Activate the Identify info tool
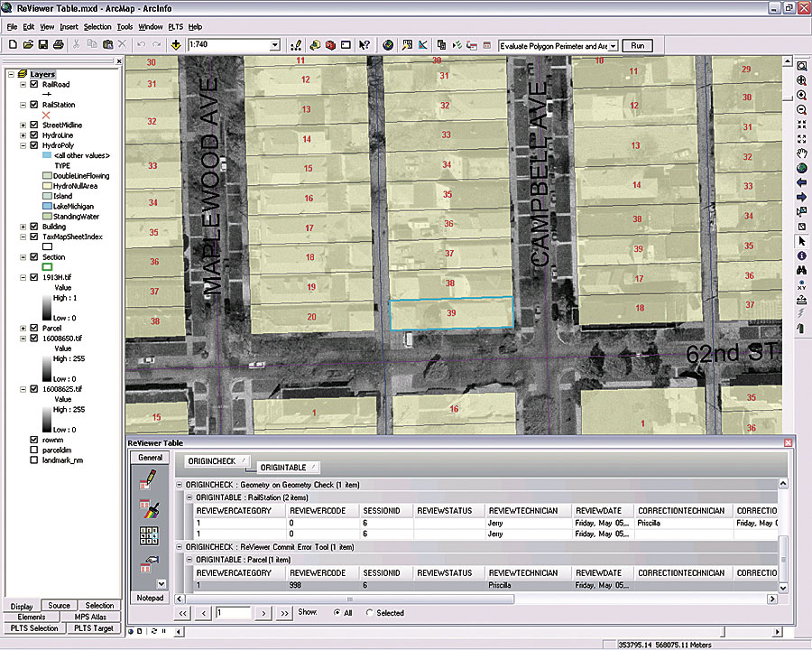The height and width of the screenshot is (650, 812). (801, 255)
